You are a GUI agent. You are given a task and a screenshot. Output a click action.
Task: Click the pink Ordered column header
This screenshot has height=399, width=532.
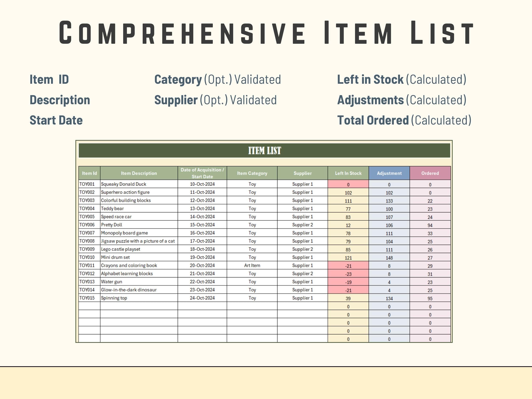[x=430, y=173]
